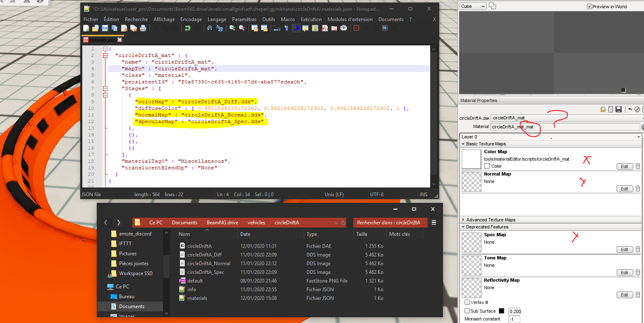The image size is (644, 323).
Task: Click Edit button for Color Map
Action: tap(625, 166)
